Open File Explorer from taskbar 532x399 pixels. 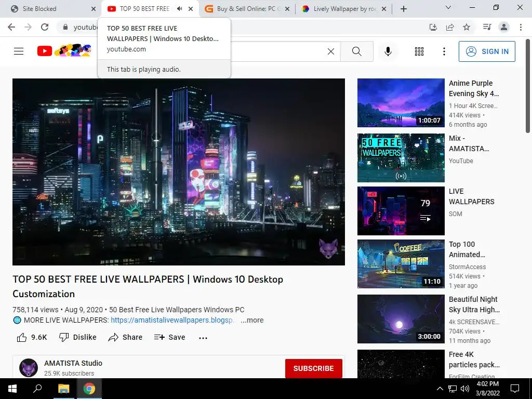coord(63,389)
